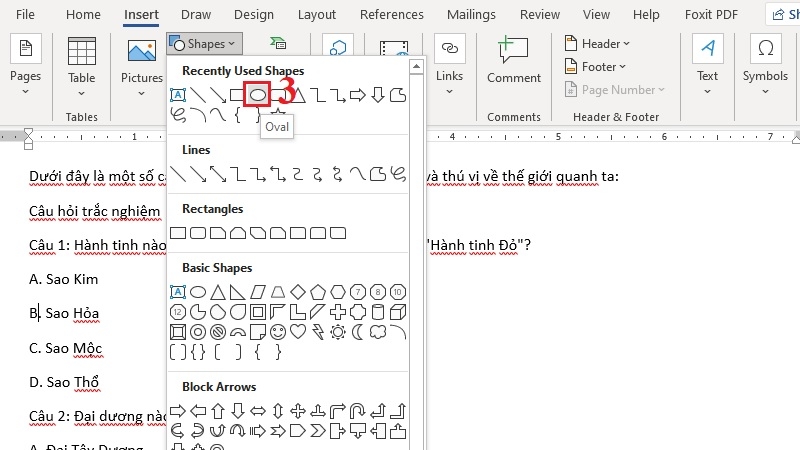Choose the Right Arrow in Recently Used Shapes
This screenshot has width=800, height=450.
click(x=358, y=95)
